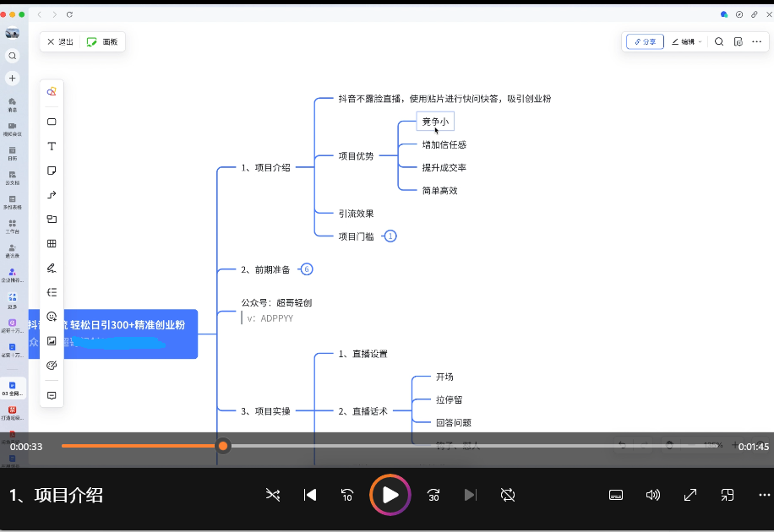
Task: Select the Text tool in whiteboard toolbar
Action: pyautogui.click(x=52, y=146)
